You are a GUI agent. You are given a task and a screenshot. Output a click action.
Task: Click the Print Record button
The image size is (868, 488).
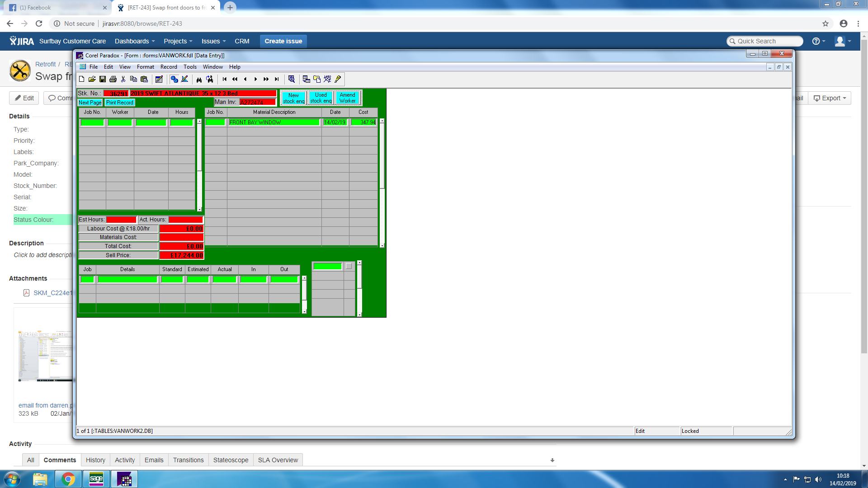[x=120, y=103]
